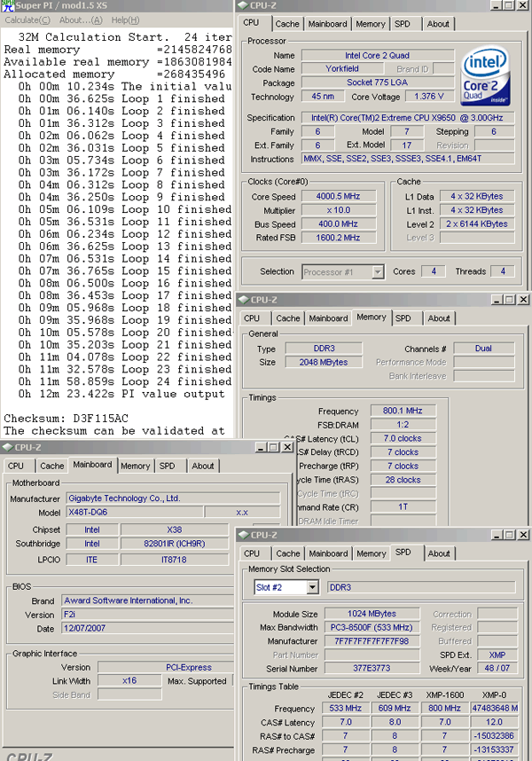
Task: Open About tab in the CPU-Z processor window
Action: click(438, 24)
